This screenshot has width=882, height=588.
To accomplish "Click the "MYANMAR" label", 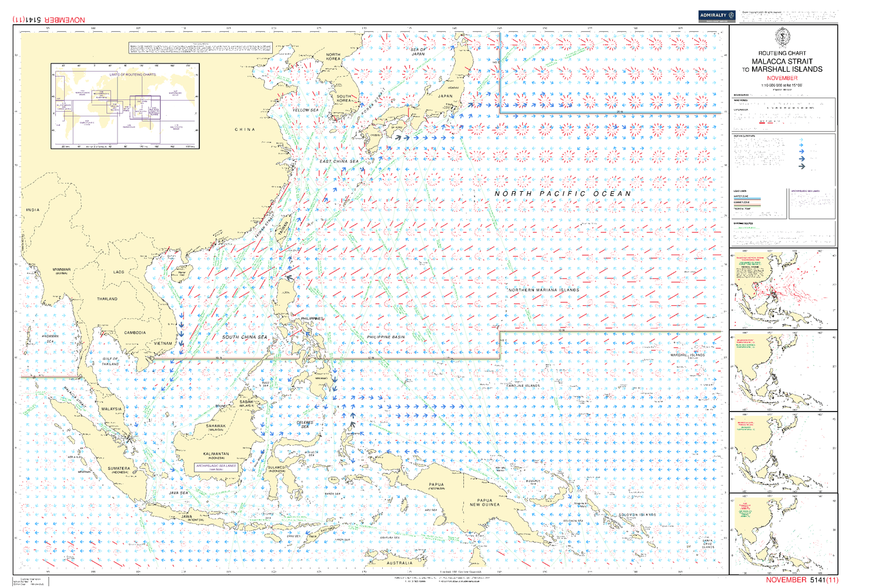I will [62, 270].
